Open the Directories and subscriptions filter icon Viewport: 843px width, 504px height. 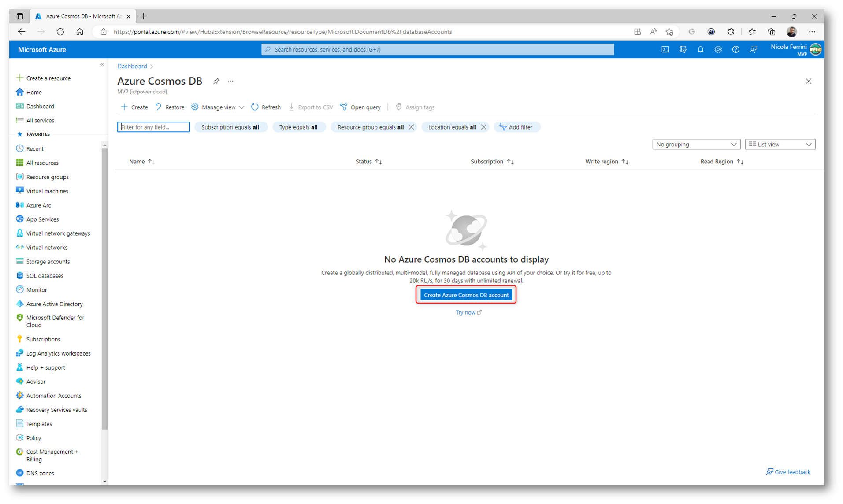click(683, 49)
